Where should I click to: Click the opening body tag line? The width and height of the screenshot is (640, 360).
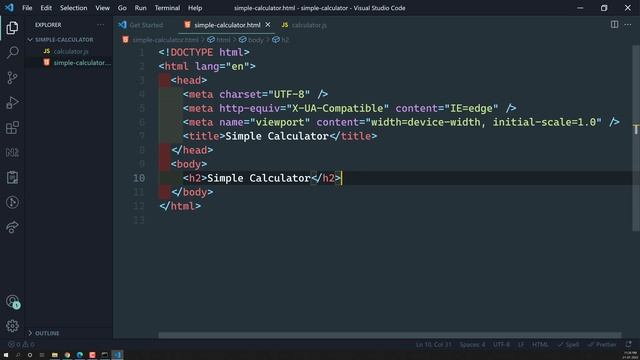click(189, 164)
